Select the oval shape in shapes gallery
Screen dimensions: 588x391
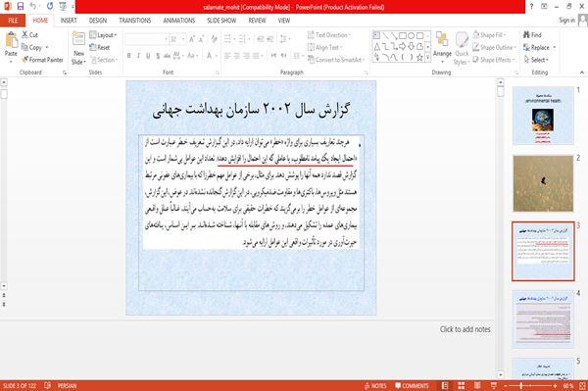[412, 35]
